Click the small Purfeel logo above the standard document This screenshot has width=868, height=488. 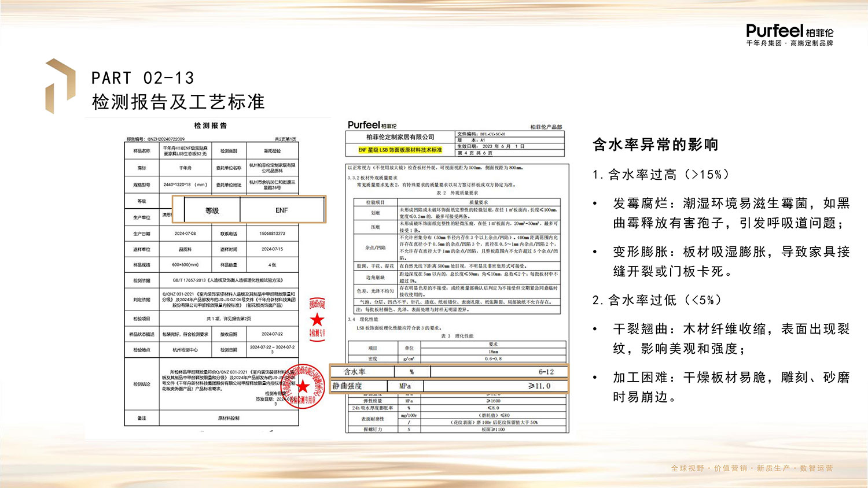pos(372,125)
